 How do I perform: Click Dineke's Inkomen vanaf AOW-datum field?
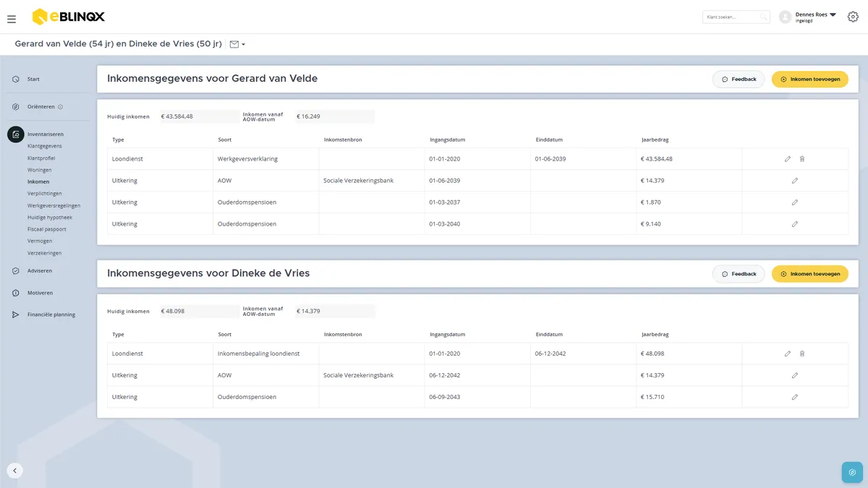point(335,312)
